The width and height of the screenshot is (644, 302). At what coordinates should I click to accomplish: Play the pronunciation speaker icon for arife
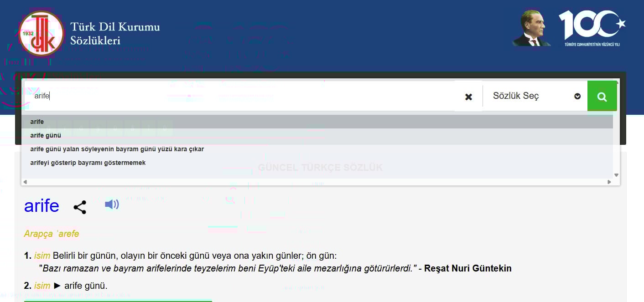(111, 205)
